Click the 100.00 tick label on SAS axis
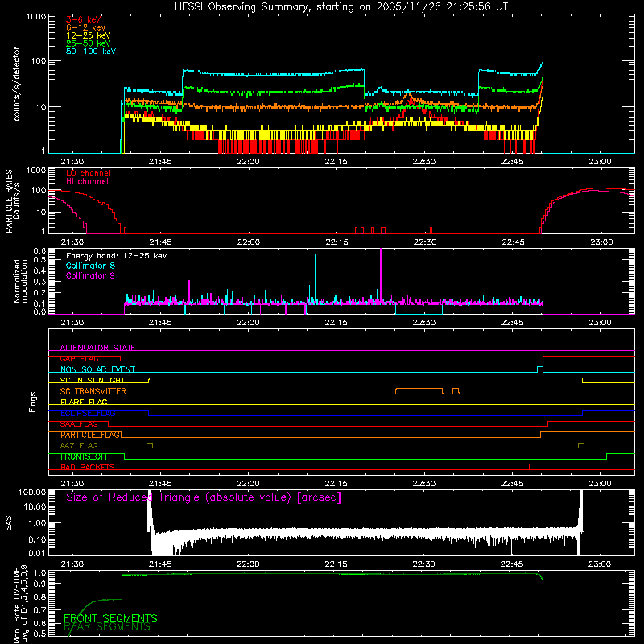This screenshot has height=644, width=644. point(32,492)
